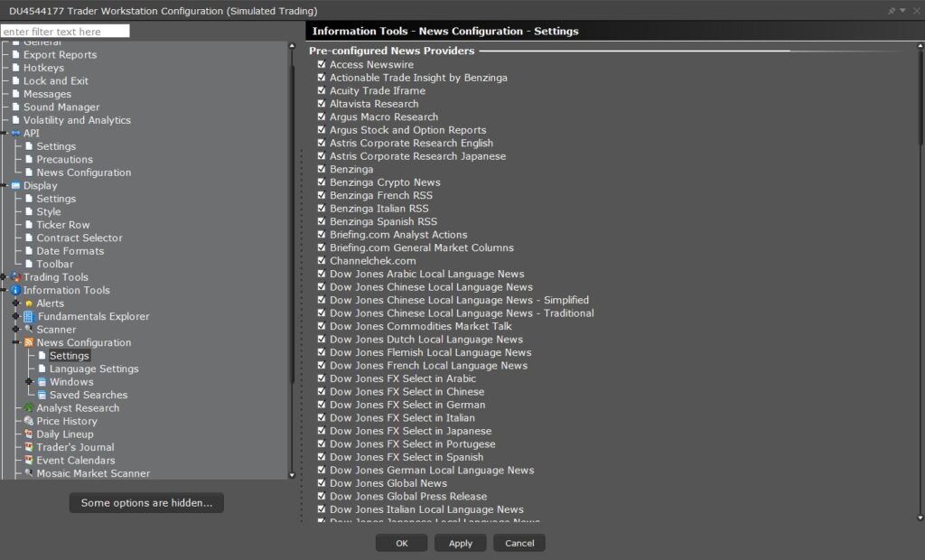Collapse the News Configuration node

pos(16,342)
